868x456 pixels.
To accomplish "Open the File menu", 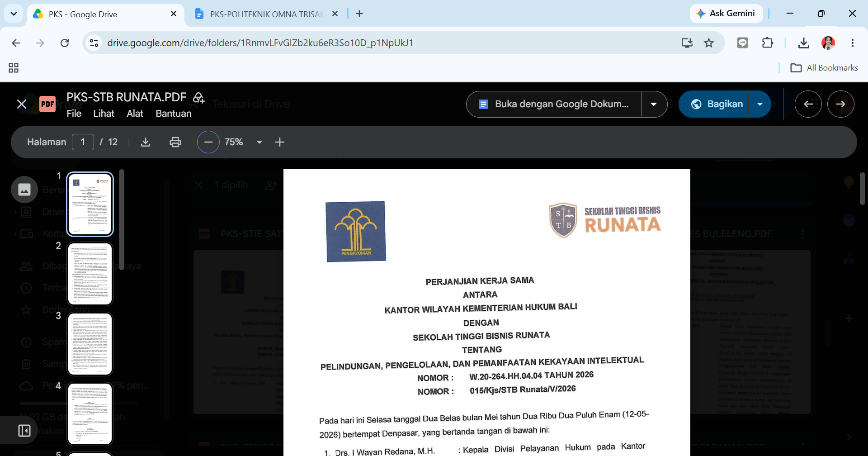I will tap(74, 114).
